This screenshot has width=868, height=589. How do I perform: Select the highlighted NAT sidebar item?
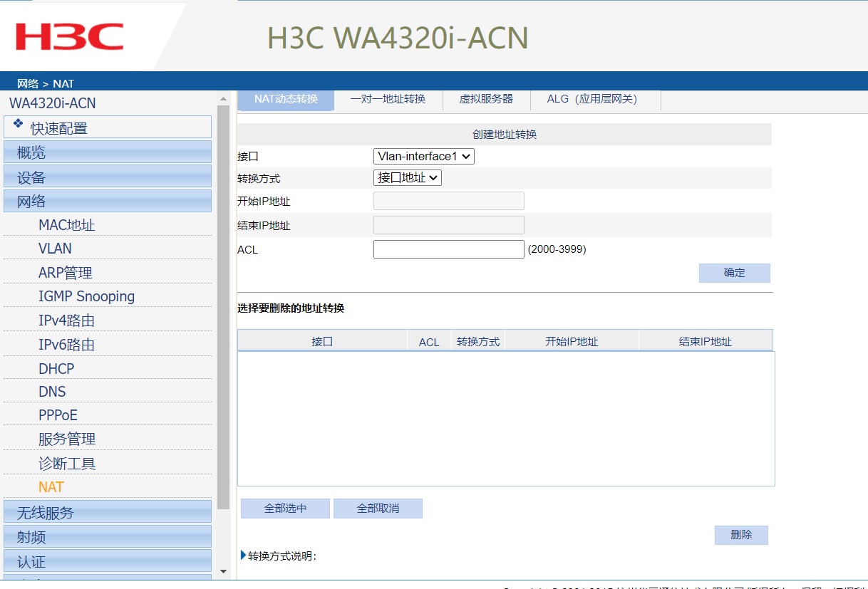point(51,487)
